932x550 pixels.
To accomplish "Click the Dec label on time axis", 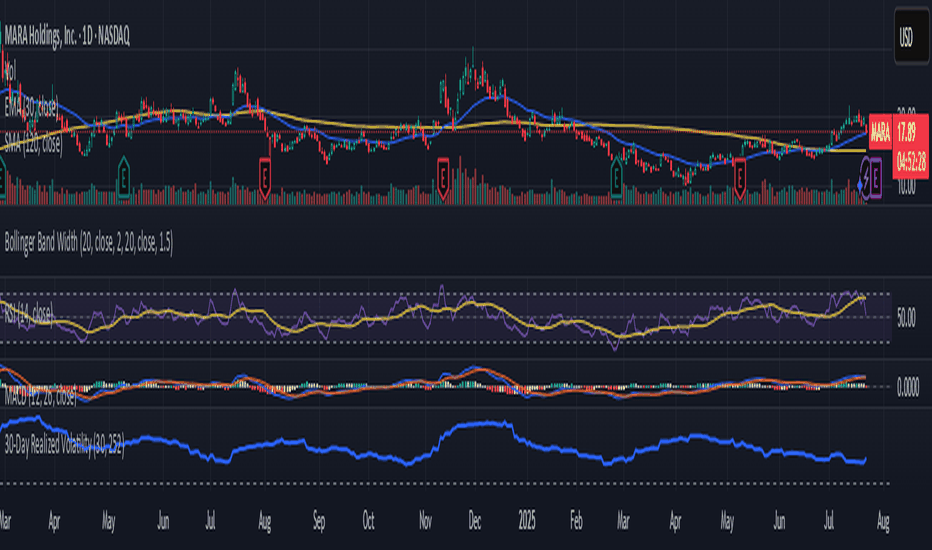I will coord(474,522).
